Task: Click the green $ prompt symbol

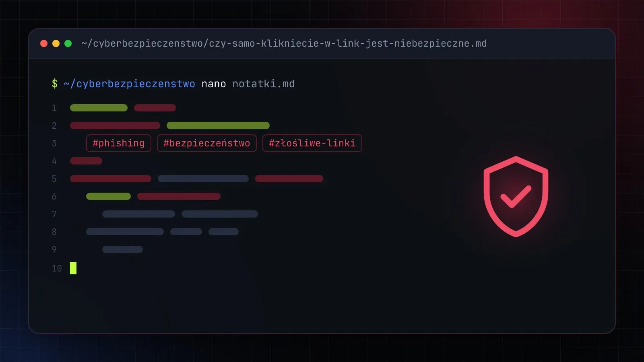Action: tap(55, 84)
